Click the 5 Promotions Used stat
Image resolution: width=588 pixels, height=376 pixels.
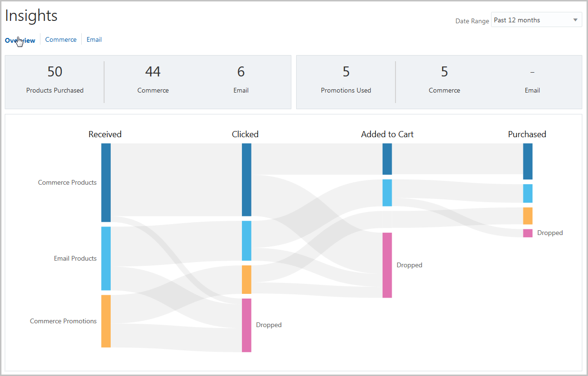pos(346,79)
